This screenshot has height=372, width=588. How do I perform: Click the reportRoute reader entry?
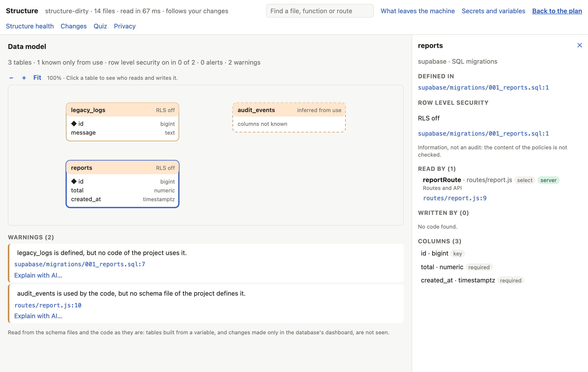point(442,180)
